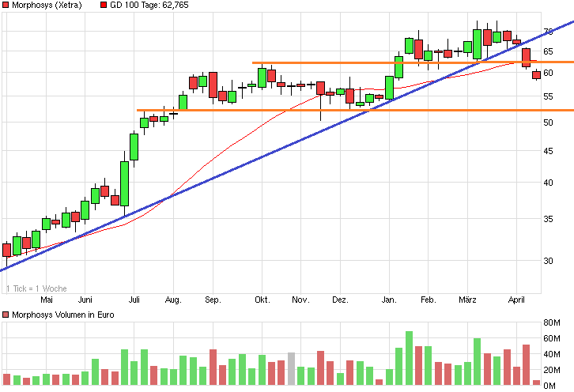Click the 'Nov.' month label
This screenshot has height=392, width=574.
coord(300,300)
